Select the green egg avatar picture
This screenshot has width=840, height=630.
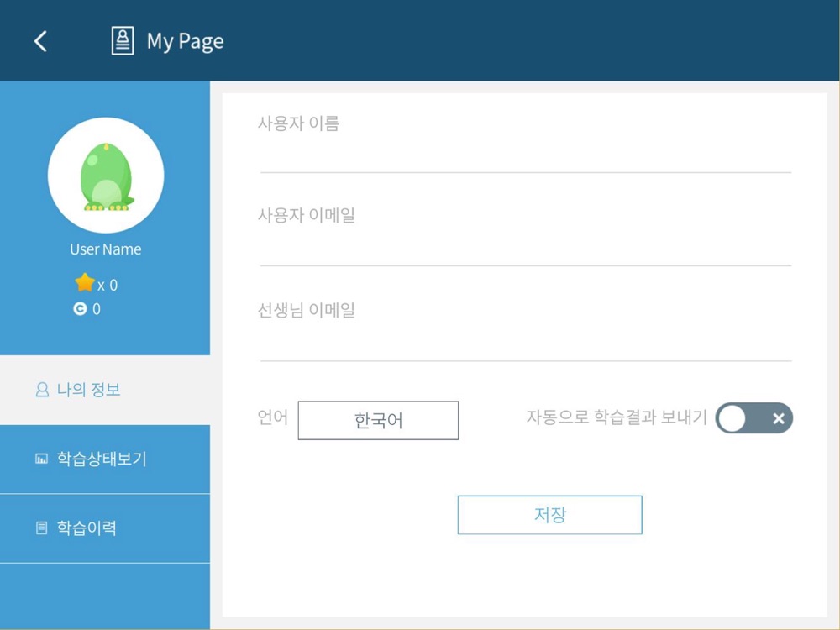[x=106, y=176]
